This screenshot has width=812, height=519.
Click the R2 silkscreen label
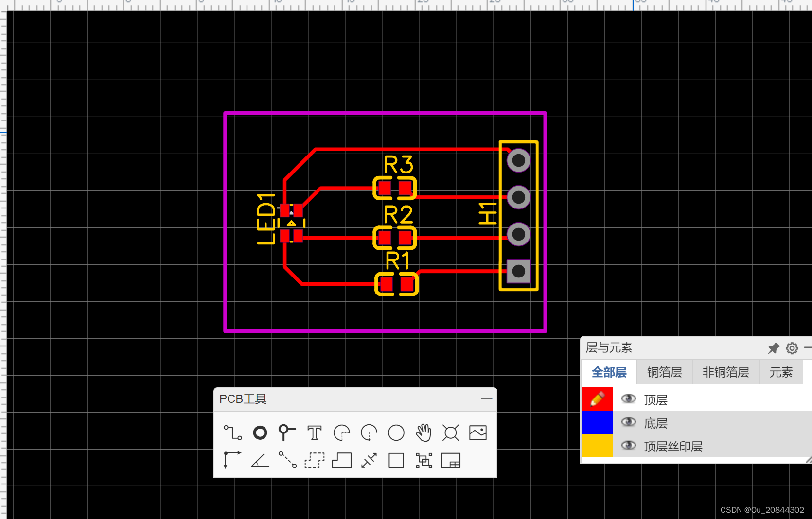point(398,214)
